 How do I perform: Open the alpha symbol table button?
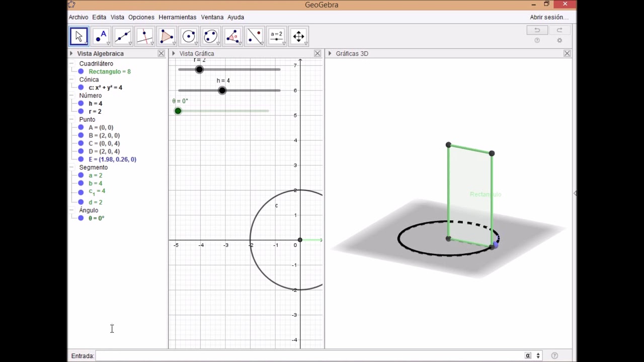coord(528,355)
